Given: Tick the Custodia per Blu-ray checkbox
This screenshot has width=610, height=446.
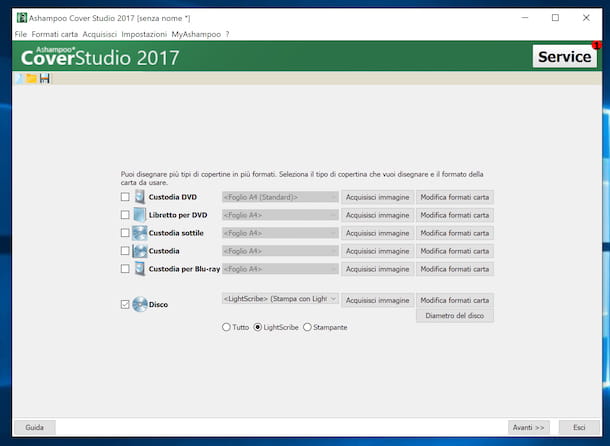Looking at the screenshot, I should tap(125, 269).
